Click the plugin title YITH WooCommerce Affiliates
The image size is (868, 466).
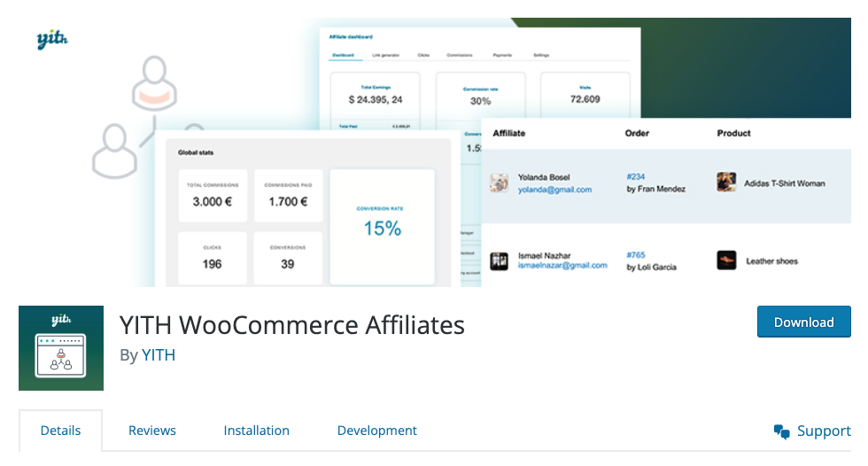click(292, 325)
